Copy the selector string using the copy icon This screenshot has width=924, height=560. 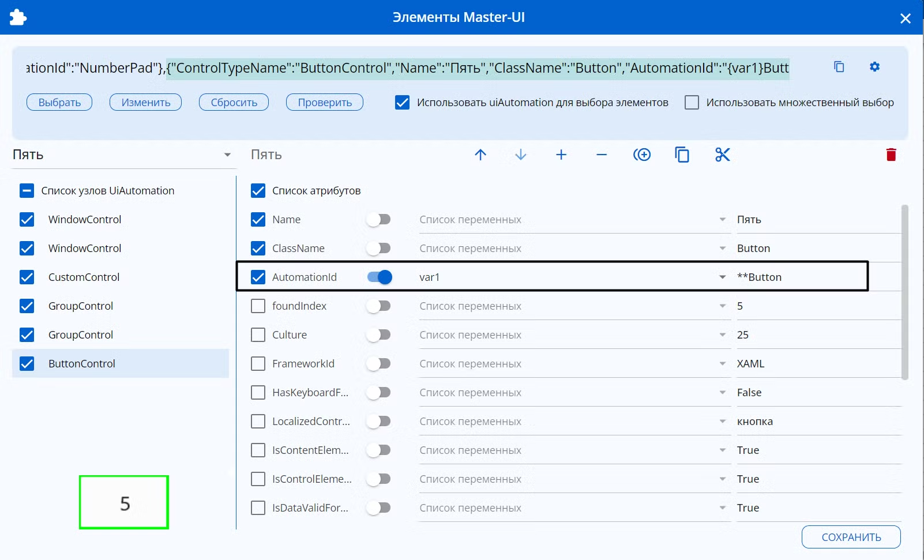(839, 67)
